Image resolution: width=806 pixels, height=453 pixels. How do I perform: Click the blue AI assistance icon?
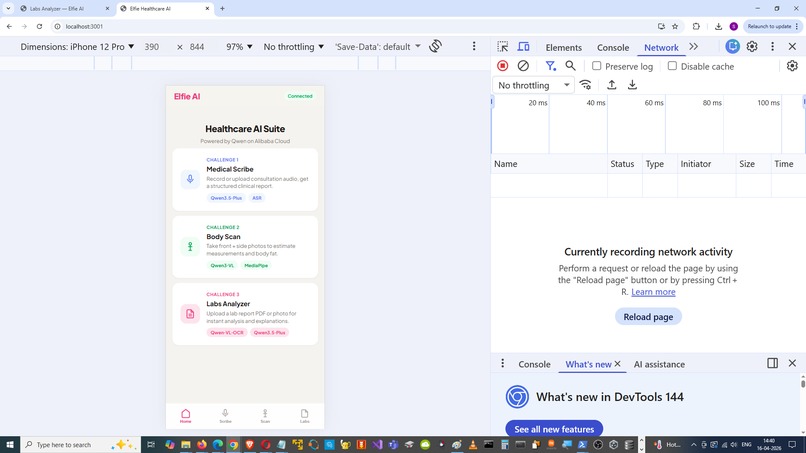(x=732, y=46)
